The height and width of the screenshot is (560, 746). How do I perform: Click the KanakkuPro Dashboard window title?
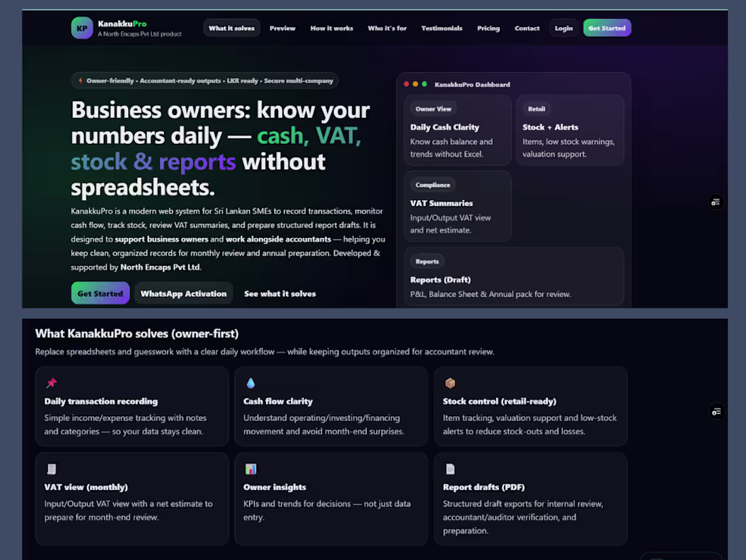pos(473,85)
